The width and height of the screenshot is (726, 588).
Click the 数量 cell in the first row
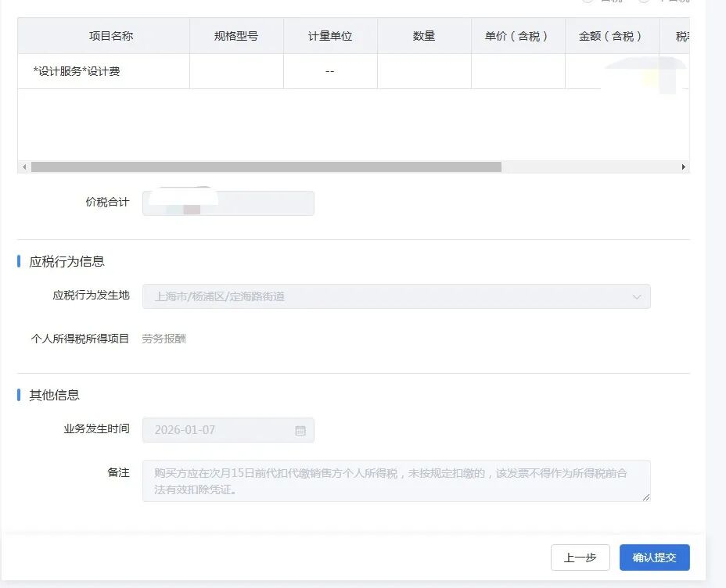point(424,71)
